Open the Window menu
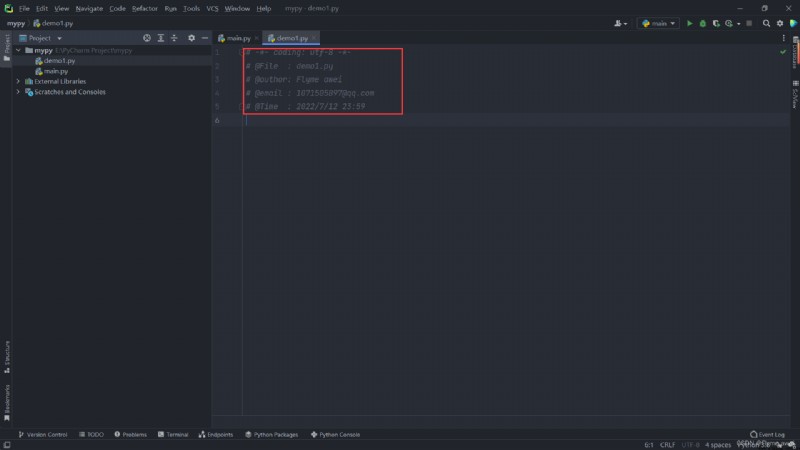Viewport: 800px width, 450px height. pyautogui.click(x=237, y=9)
